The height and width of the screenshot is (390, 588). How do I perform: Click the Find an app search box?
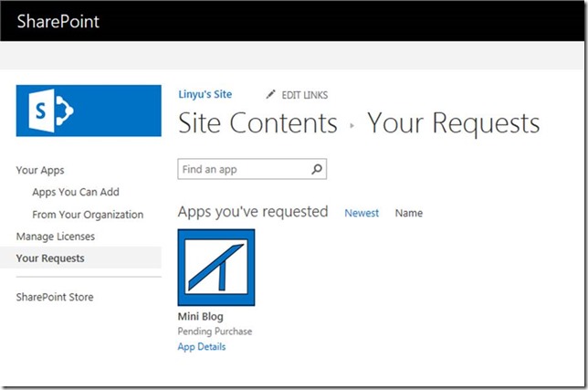click(x=252, y=169)
